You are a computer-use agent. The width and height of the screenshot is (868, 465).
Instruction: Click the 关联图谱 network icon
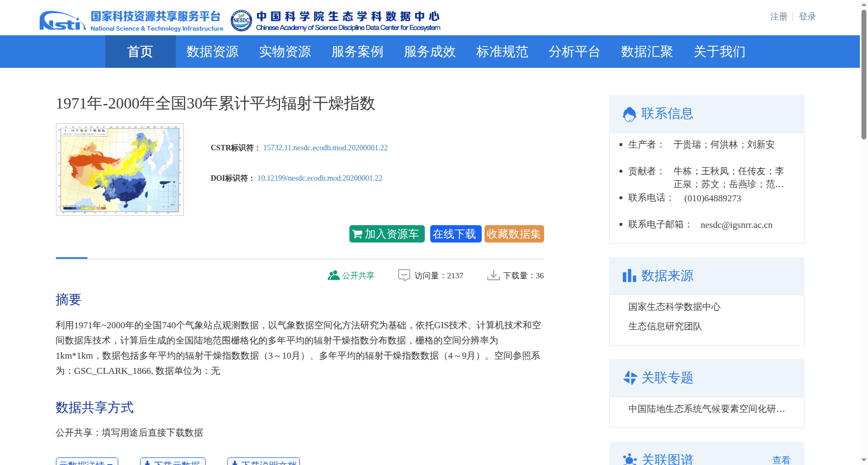(630, 460)
